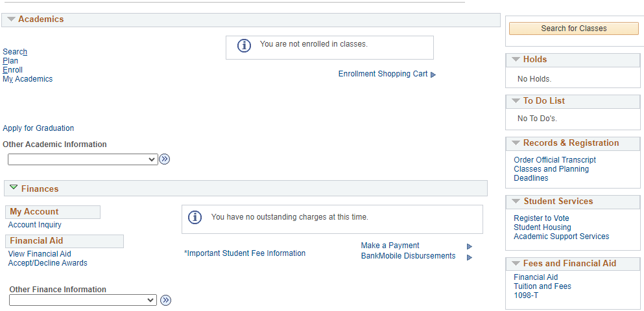Click the go icon beside Other Academic Information dropdown
The width and height of the screenshot is (644, 311).
[165, 159]
